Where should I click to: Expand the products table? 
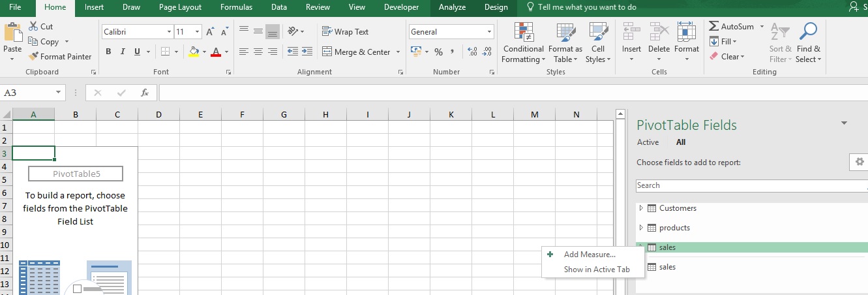[x=641, y=228]
